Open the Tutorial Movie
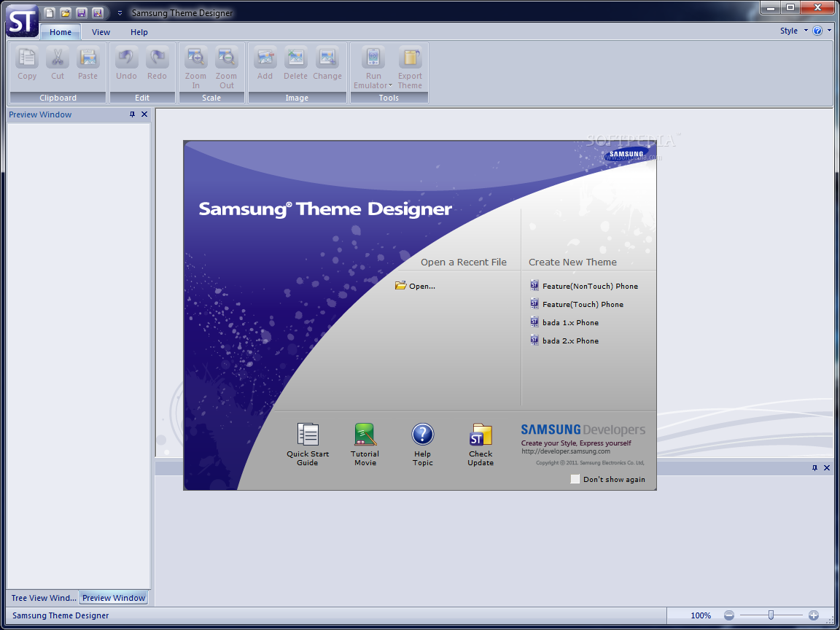 point(365,444)
